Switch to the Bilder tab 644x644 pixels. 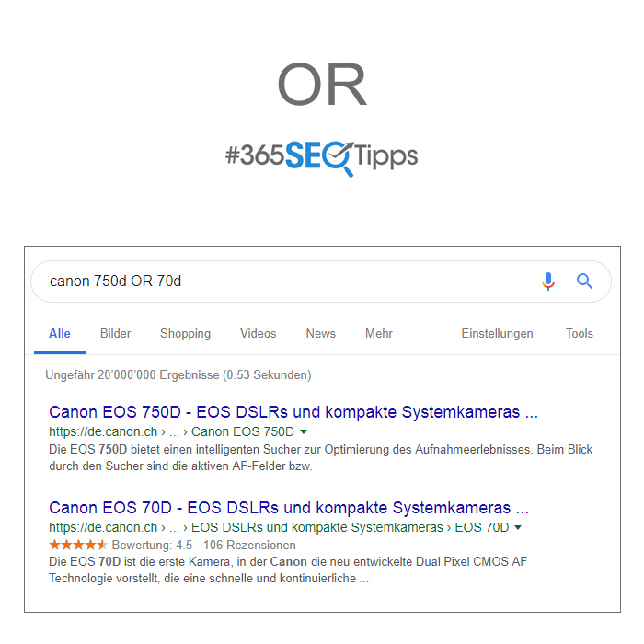pos(115,333)
